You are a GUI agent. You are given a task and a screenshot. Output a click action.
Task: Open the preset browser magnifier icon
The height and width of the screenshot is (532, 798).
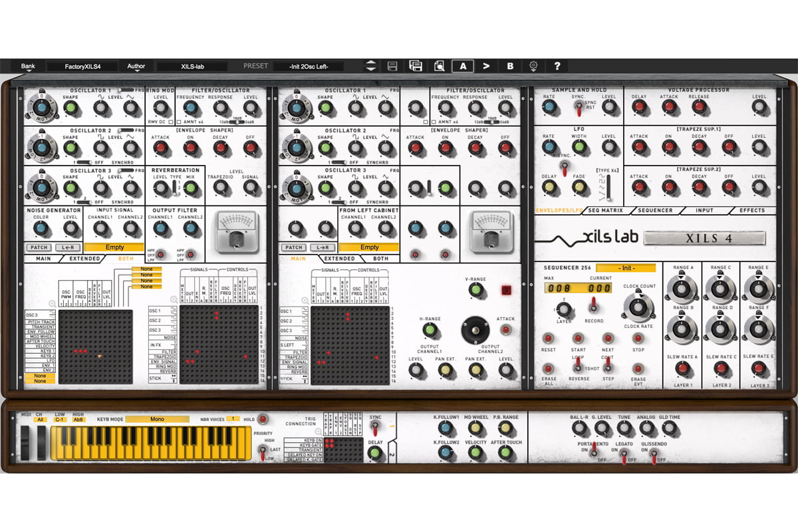tap(439, 66)
